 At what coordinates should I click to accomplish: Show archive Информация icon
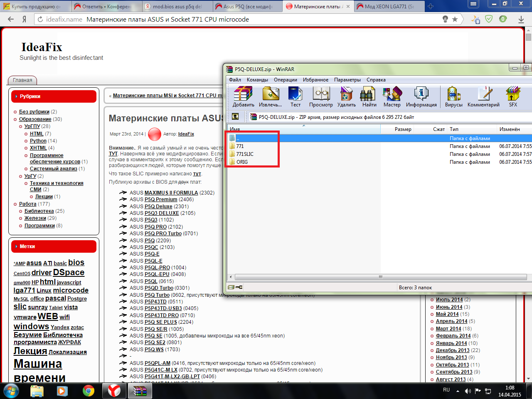pos(421,97)
